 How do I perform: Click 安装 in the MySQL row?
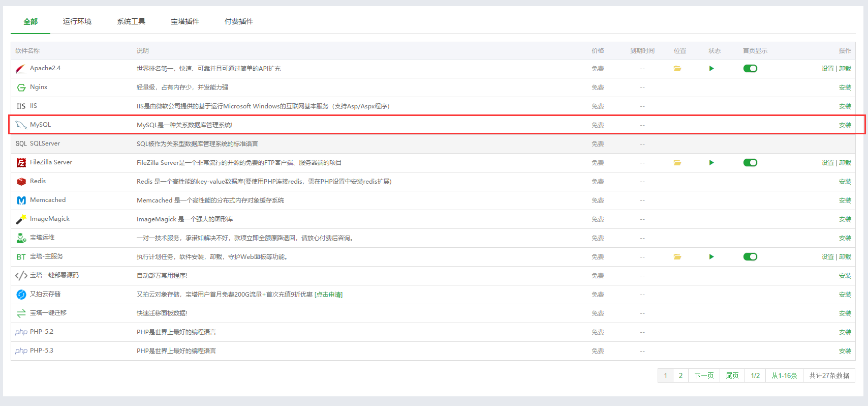[845, 125]
